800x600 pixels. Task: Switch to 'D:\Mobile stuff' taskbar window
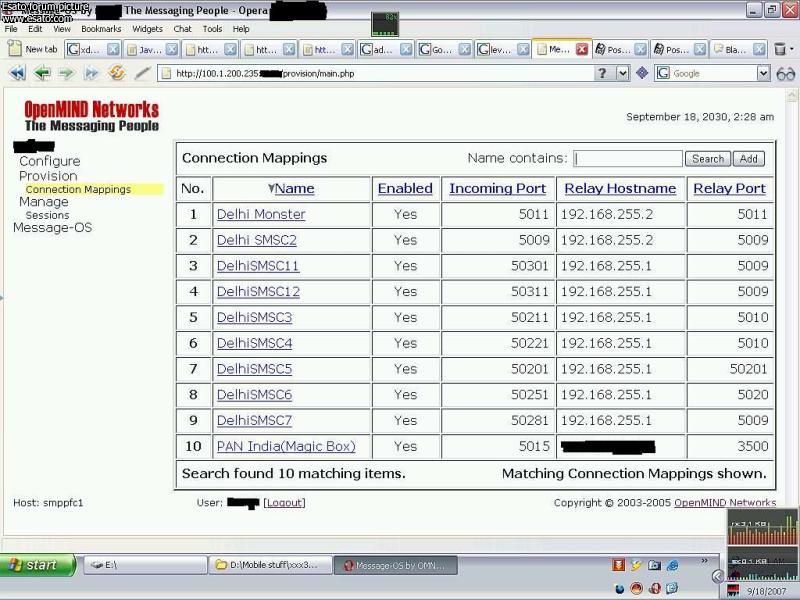point(270,565)
